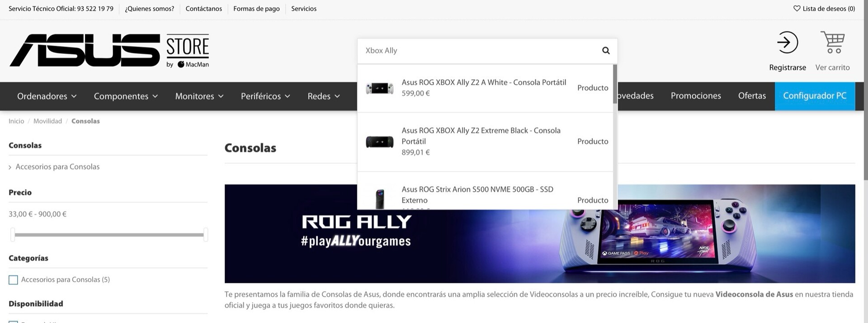This screenshot has width=868, height=323.
Task: Go to Inicio breadcrumb
Action: (x=16, y=121)
